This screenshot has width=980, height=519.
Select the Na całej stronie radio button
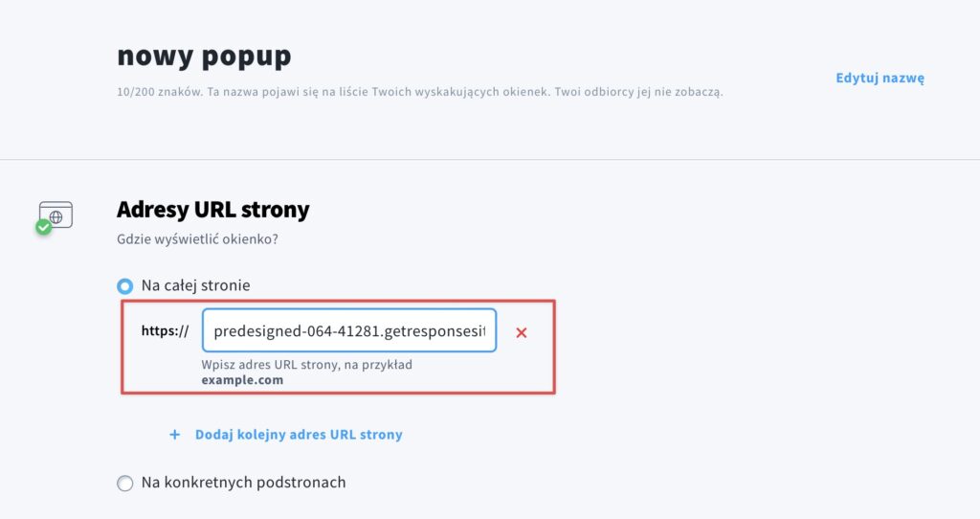tap(125, 286)
